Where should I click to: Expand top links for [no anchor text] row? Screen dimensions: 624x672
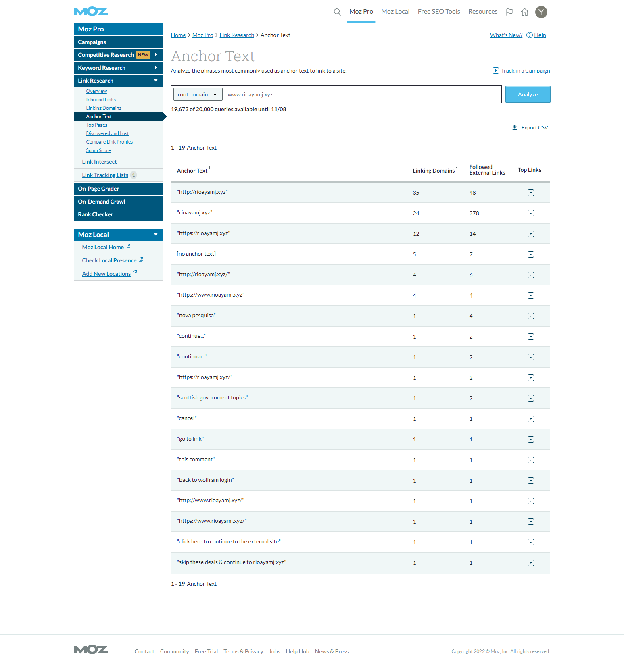point(531,254)
